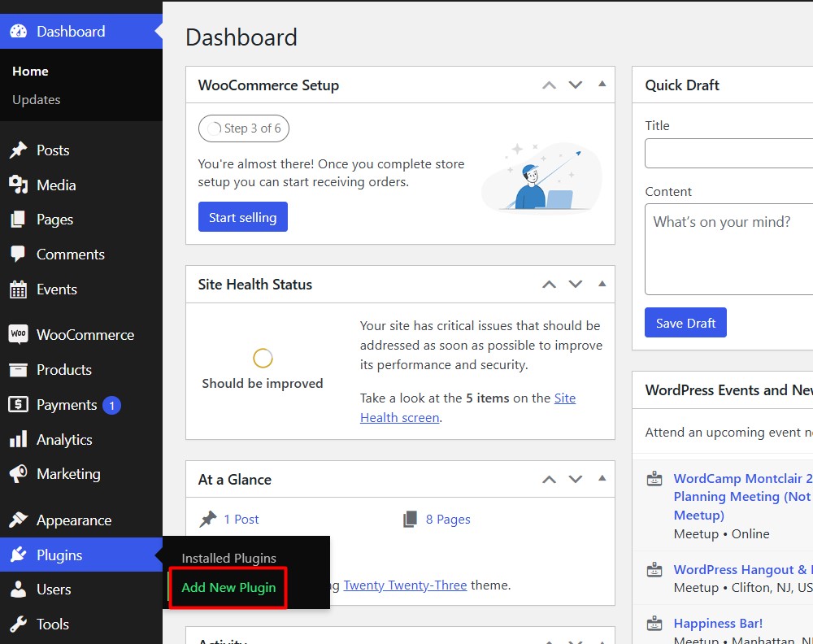This screenshot has width=813, height=644.
Task: Focus the Quick Draft Title field
Action: click(x=729, y=153)
